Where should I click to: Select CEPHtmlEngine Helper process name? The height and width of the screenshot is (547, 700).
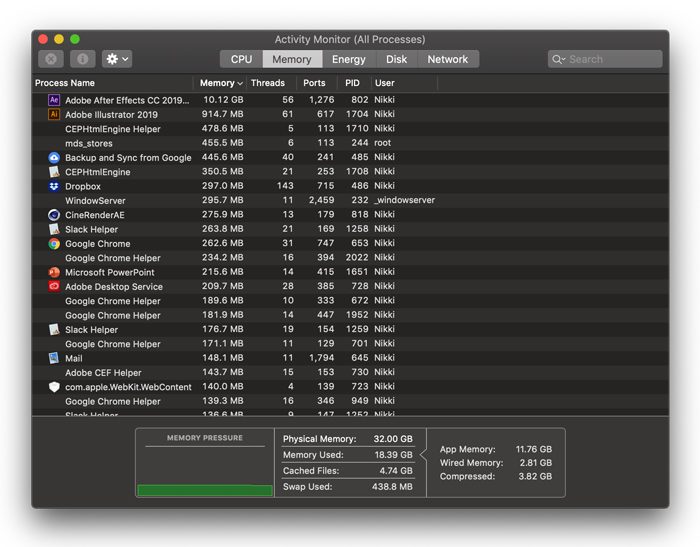point(112,129)
